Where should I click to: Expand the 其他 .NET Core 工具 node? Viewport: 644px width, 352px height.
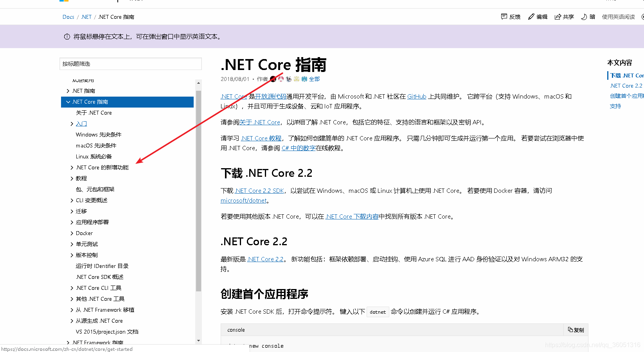[x=72, y=299]
